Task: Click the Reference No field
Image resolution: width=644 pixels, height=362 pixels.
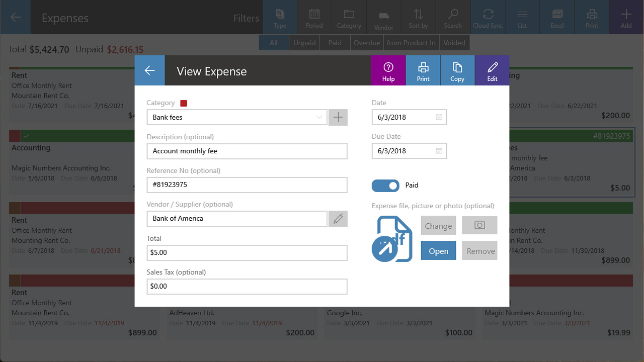Action: pos(247,185)
